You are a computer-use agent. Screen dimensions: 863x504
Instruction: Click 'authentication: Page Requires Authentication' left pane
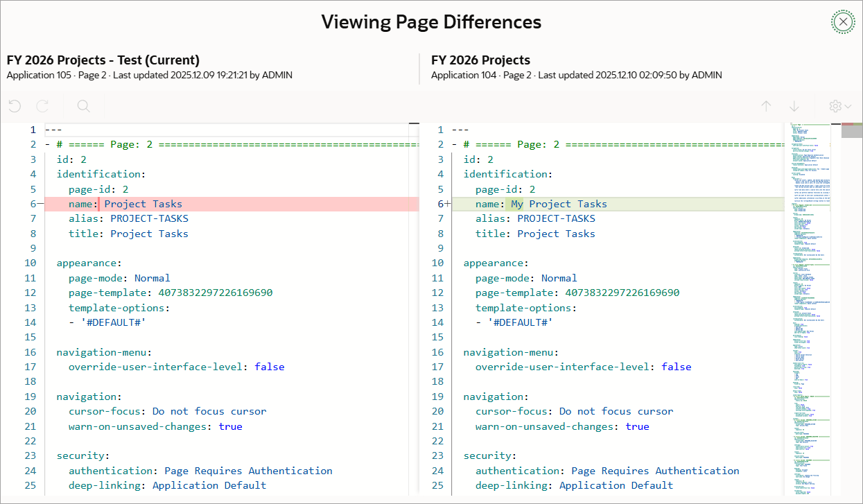(200, 471)
